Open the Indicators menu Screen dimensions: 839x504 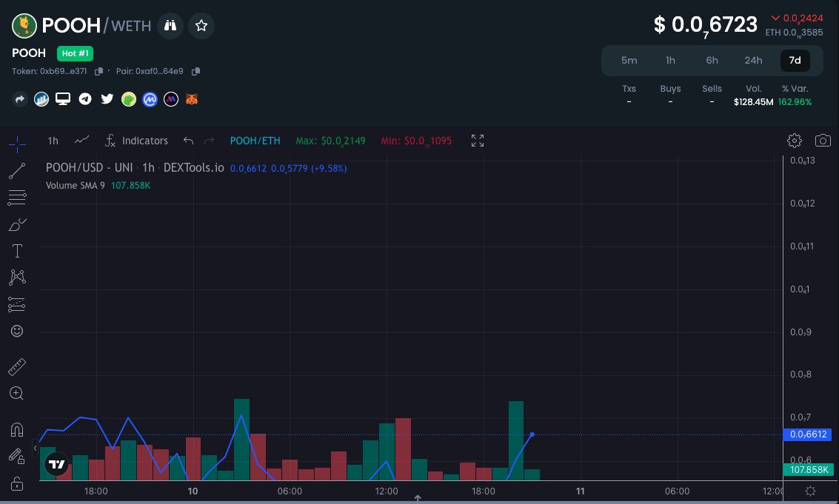(137, 141)
